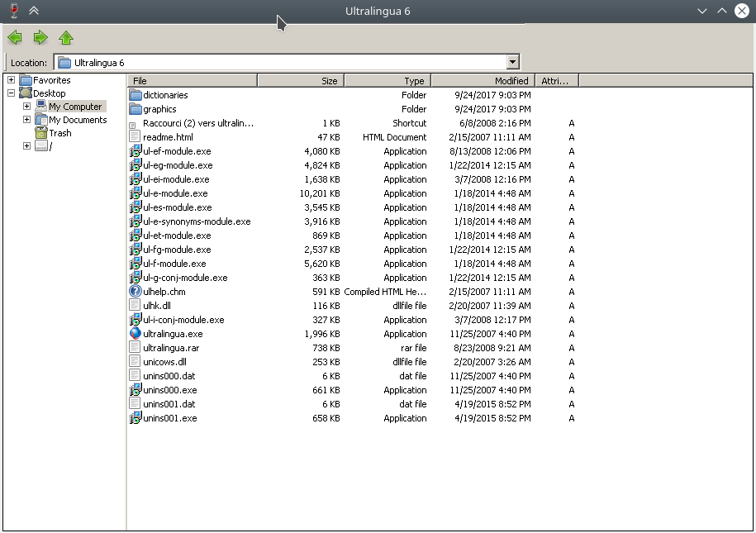Image resolution: width=756 pixels, height=533 pixels.
Task: Click the green Up folder arrow icon
Action: tap(66, 37)
